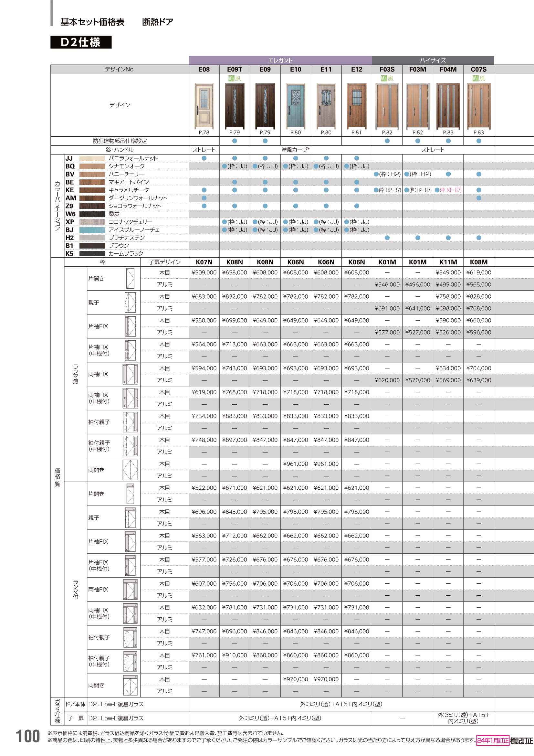534x756 pixels.
Task: Click price ¥658,000 for E09T 片開き
Action: point(235,273)
